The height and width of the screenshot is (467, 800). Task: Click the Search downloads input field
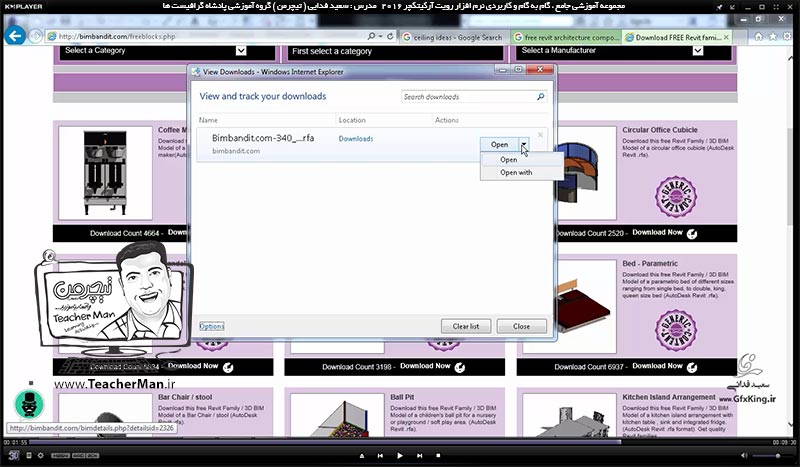tap(468, 96)
